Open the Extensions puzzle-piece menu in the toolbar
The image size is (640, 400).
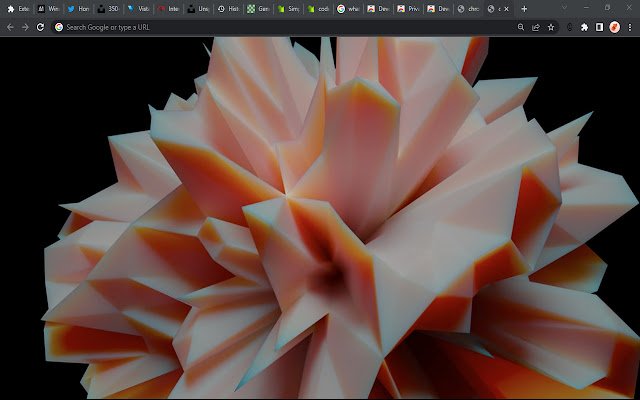pos(584,27)
